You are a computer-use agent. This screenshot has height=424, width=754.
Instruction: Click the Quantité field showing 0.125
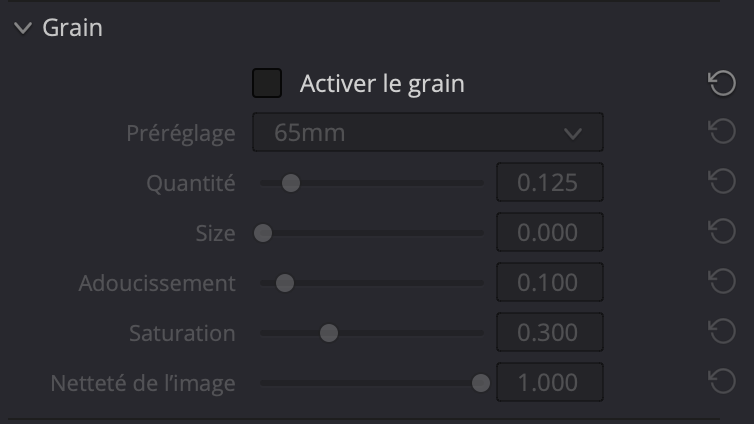point(549,183)
